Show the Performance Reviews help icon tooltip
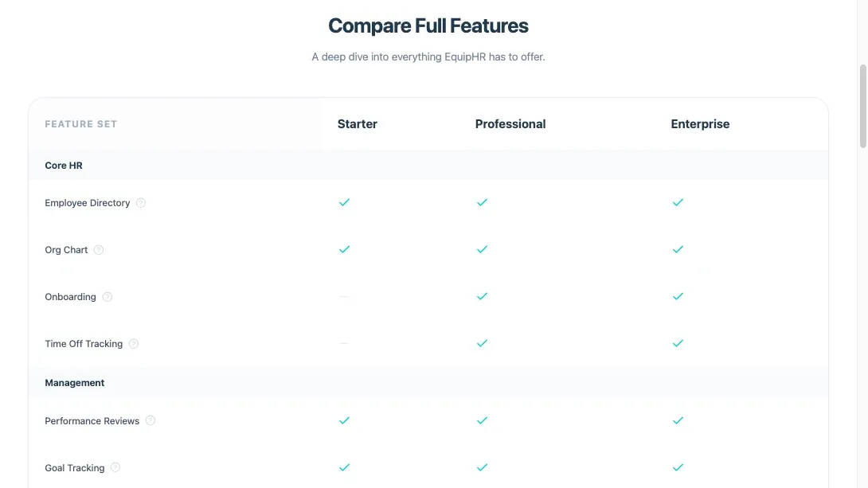 151,420
